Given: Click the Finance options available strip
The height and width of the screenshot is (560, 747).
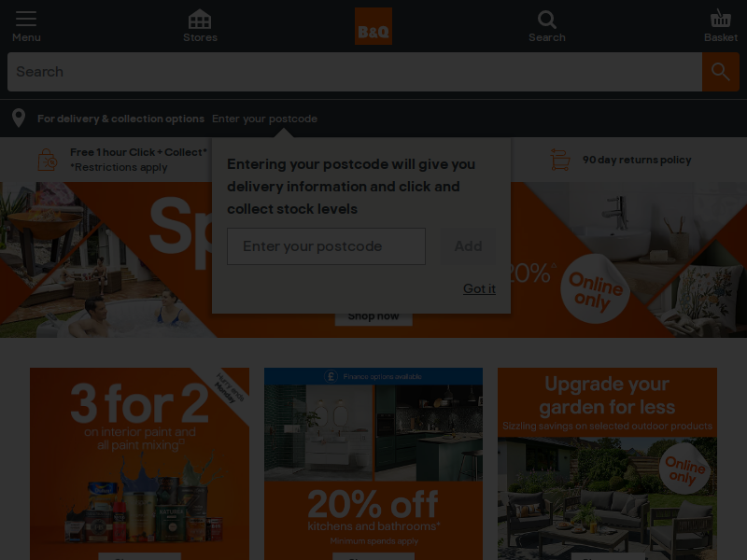Looking at the screenshot, I should (x=373, y=376).
